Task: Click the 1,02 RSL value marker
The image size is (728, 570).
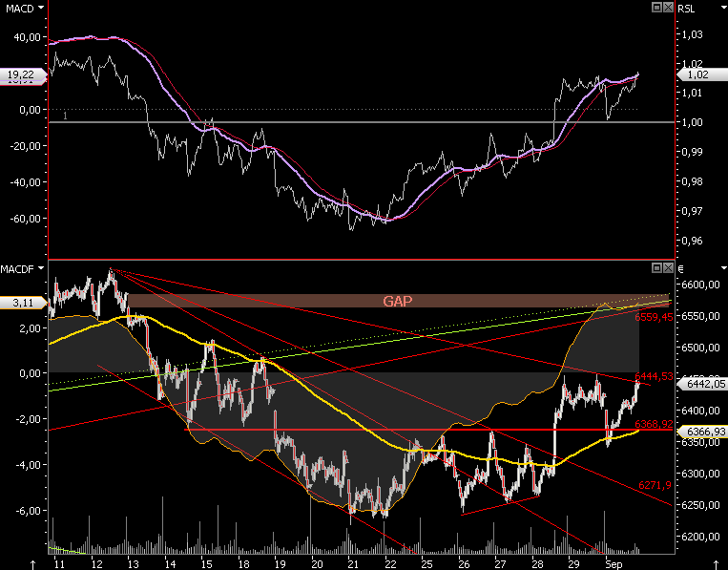Action: pyautogui.click(x=702, y=74)
